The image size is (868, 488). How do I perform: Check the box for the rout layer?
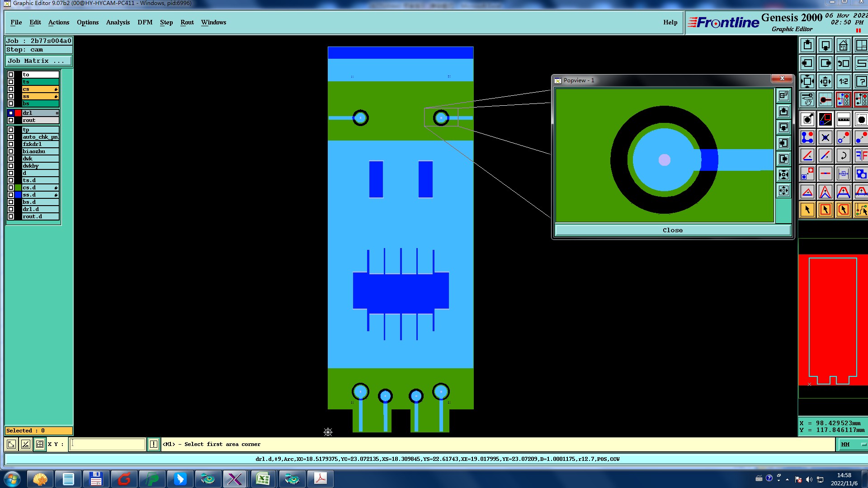point(11,120)
